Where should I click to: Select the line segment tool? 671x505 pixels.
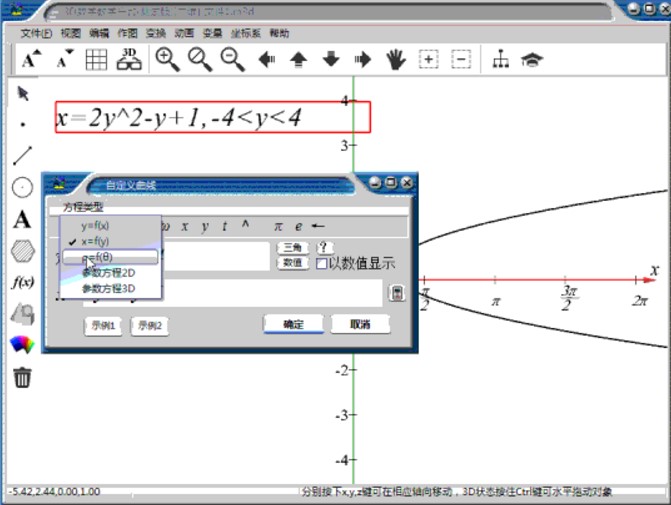22,156
